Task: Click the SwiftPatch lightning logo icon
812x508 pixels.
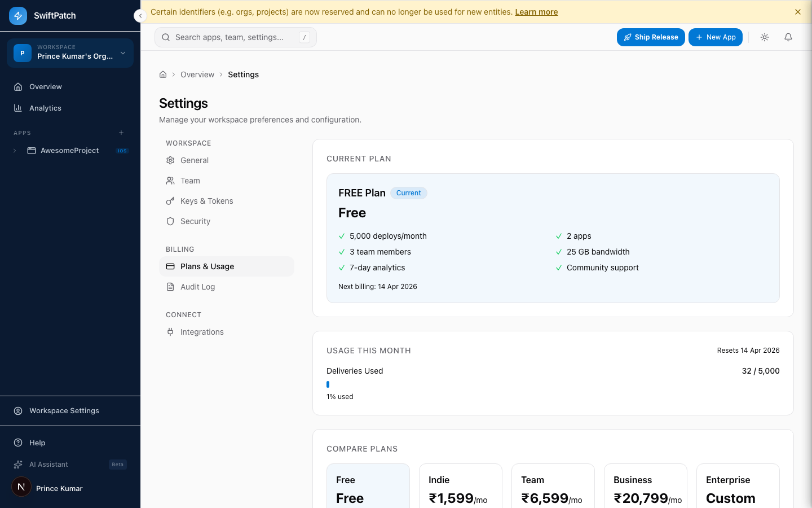Action: [18, 16]
